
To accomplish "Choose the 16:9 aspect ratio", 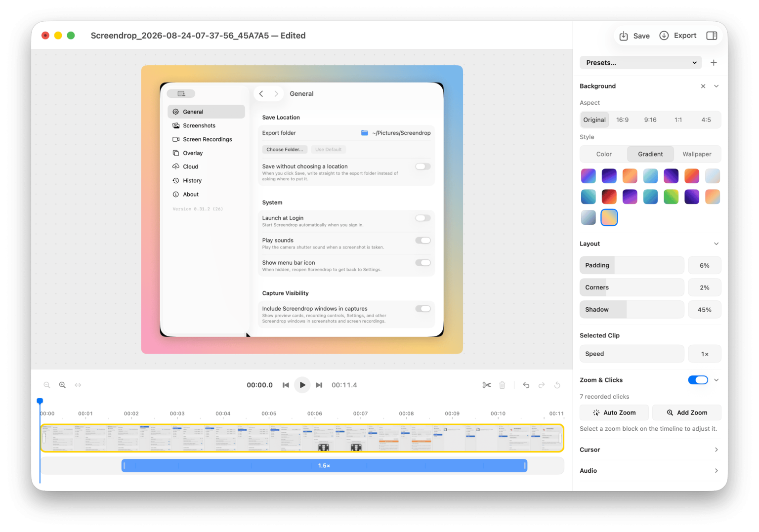I will coord(623,120).
